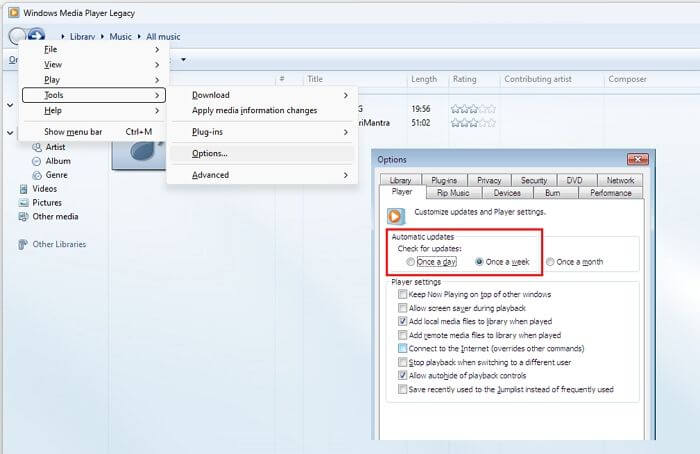Select the Player tab
700x454 pixels.
(402, 192)
